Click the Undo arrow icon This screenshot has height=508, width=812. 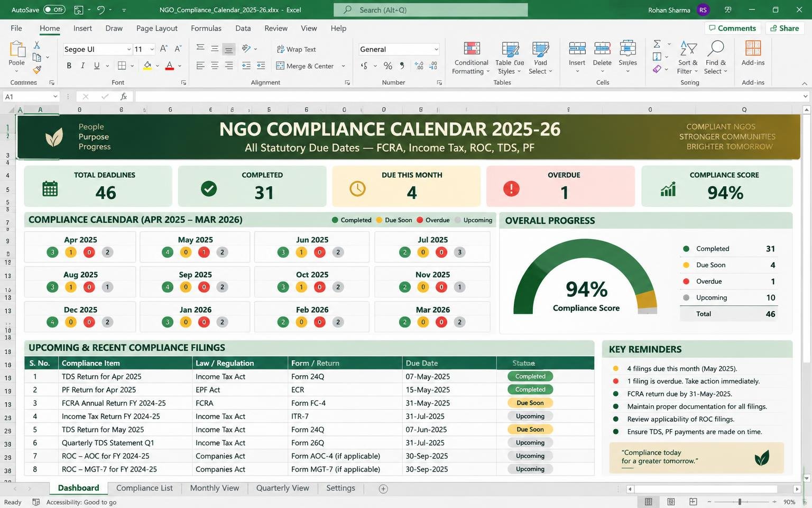pos(100,10)
